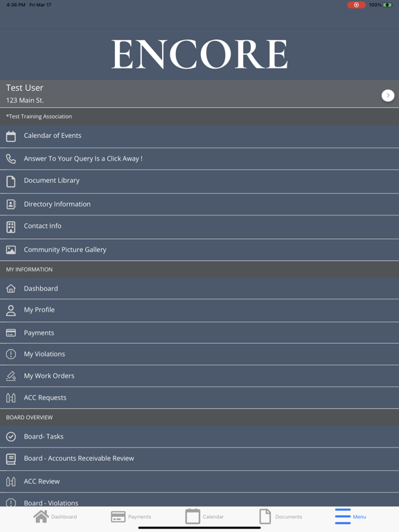Image resolution: width=399 pixels, height=532 pixels.
Task: Click the gavel icon beside My Work Orders
Action: (11, 376)
